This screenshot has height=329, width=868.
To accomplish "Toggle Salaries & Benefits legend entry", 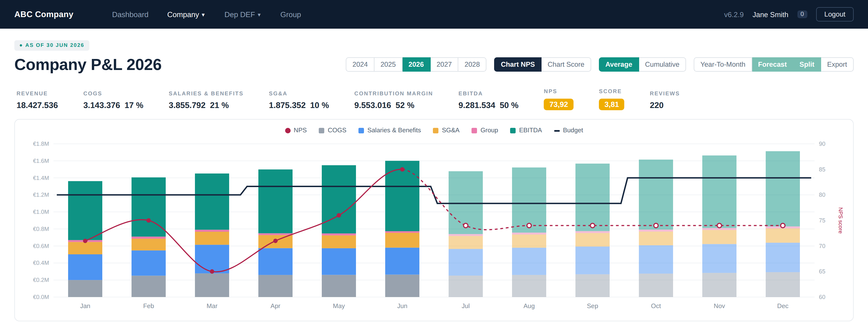I will pos(390,130).
